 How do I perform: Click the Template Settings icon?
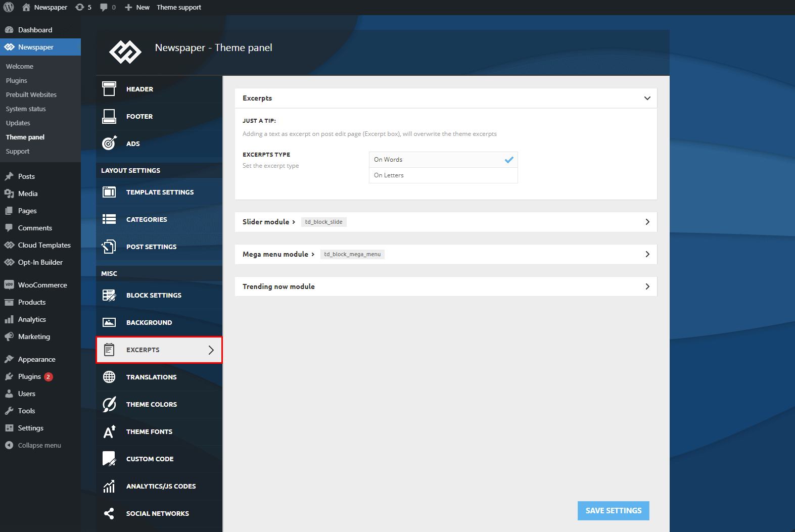click(x=109, y=192)
